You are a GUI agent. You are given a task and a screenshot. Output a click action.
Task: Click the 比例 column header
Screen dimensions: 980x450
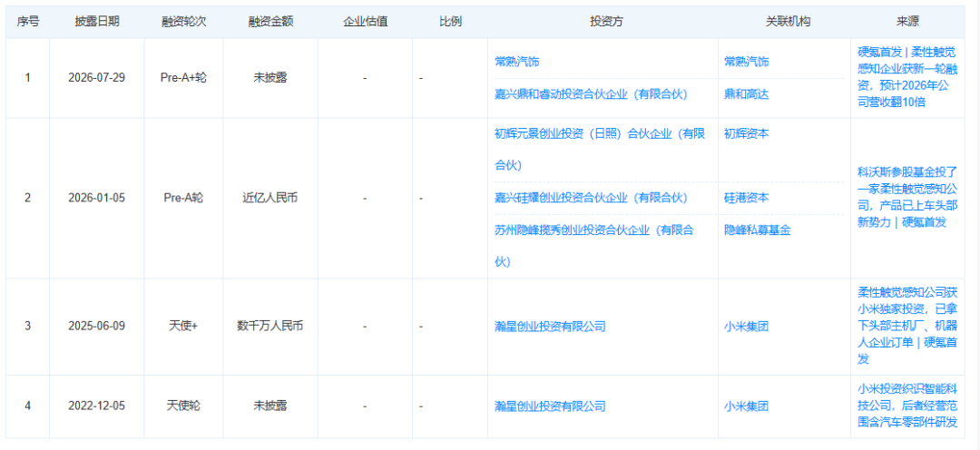click(450, 22)
